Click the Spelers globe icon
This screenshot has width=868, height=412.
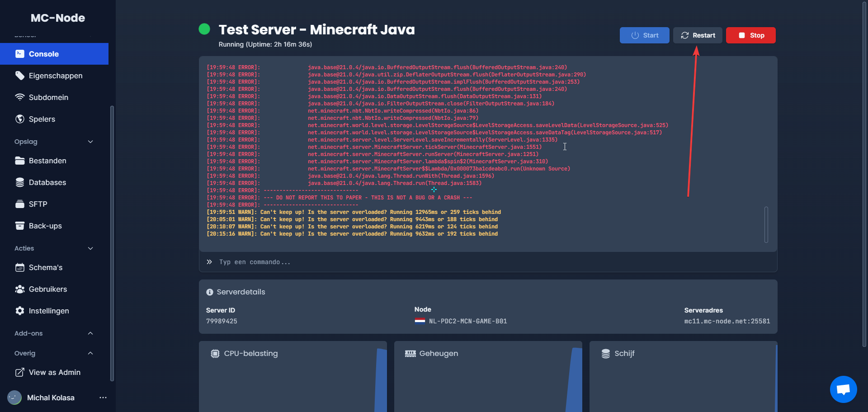(19, 119)
